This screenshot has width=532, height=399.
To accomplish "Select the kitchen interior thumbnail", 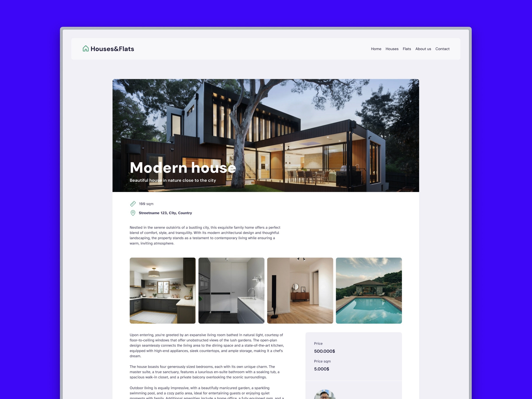I will 162,290.
